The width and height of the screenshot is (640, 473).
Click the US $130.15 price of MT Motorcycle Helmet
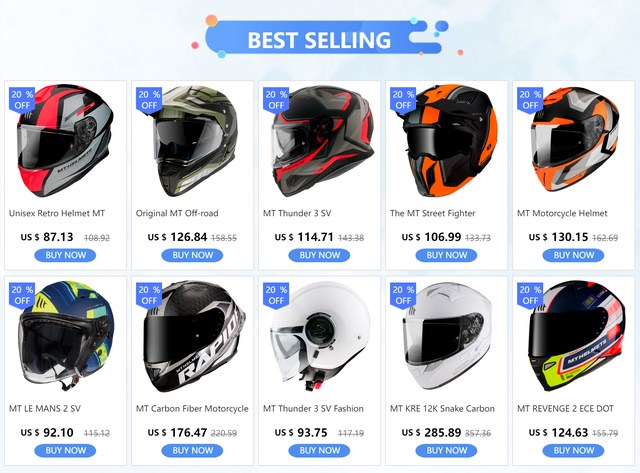pyautogui.click(x=558, y=237)
